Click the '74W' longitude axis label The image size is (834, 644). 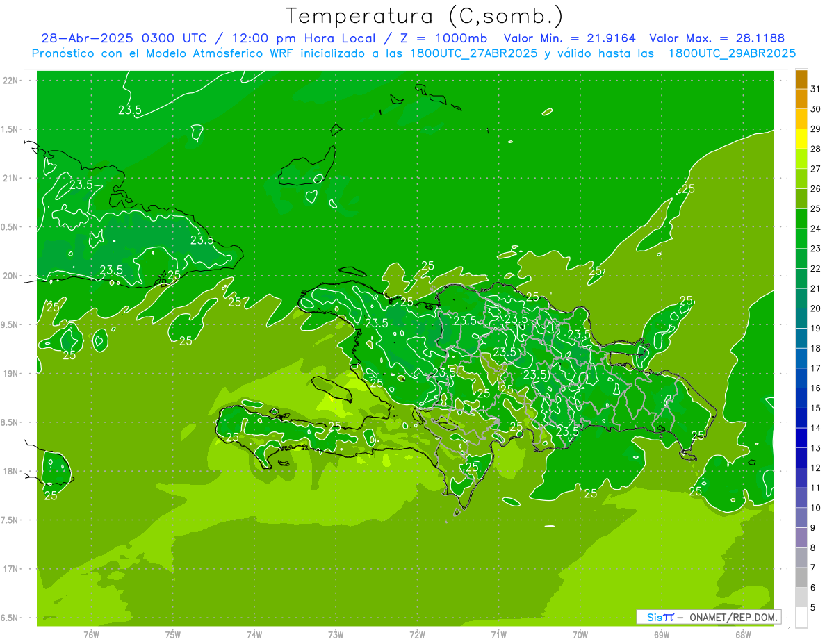pos(254,635)
